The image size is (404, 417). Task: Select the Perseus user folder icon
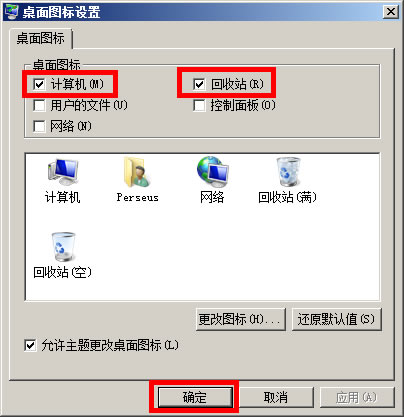[137, 172]
